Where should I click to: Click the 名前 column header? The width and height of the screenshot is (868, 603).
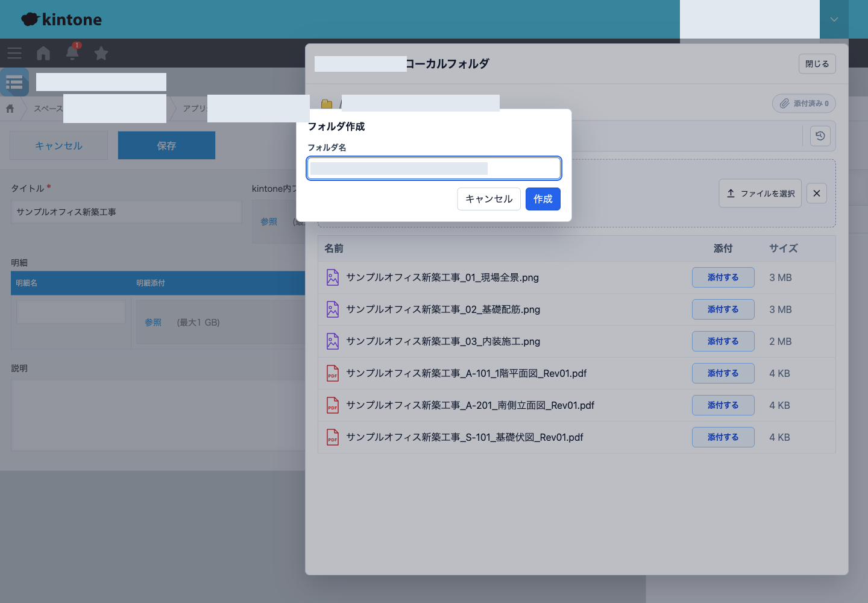tap(334, 248)
